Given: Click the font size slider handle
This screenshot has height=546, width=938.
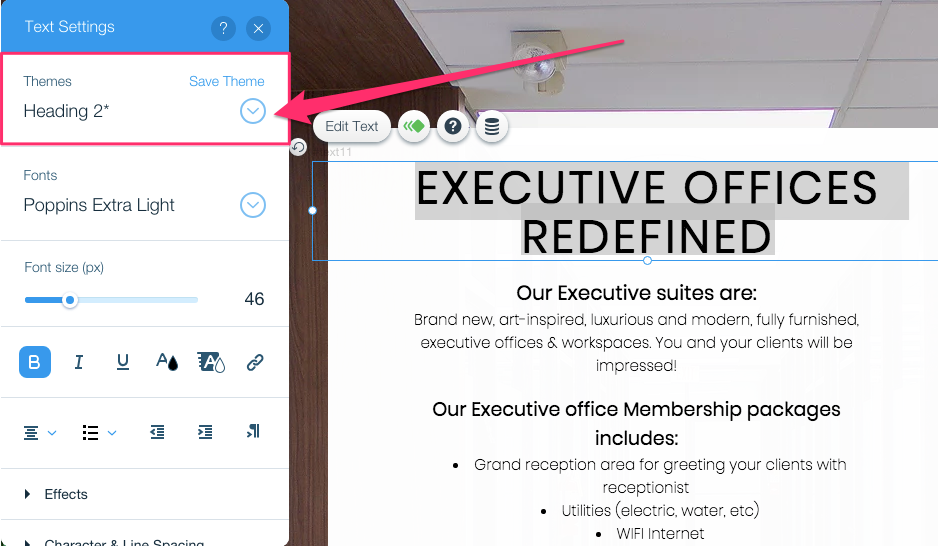Looking at the screenshot, I should (70, 299).
